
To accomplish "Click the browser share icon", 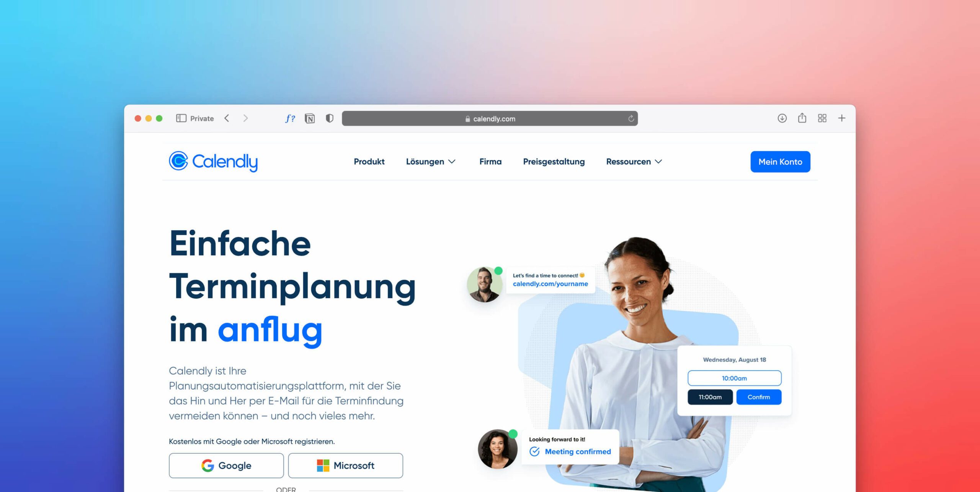I will point(802,118).
